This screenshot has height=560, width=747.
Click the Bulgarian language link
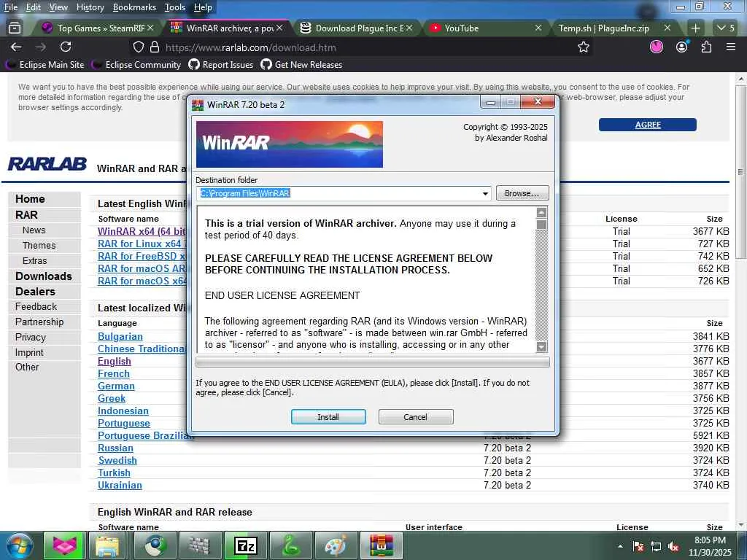[120, 336]
